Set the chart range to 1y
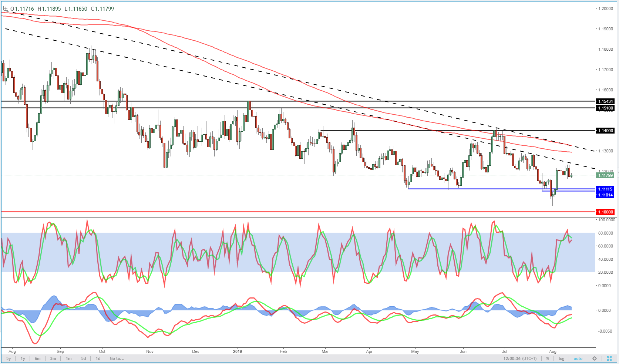Image resolution: width=619 pixels, height=364 pixels. click(23, 358)
